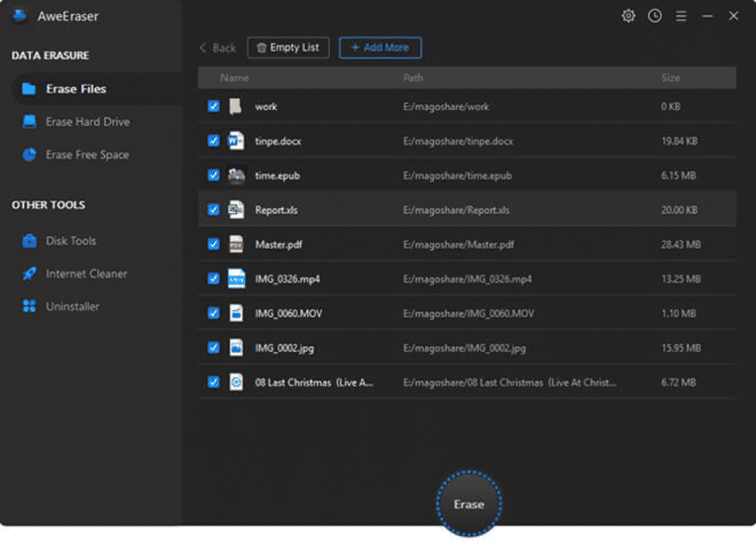756x542 pixels.
Task: Sort the list by Size column header
Action: coord(670,78)
